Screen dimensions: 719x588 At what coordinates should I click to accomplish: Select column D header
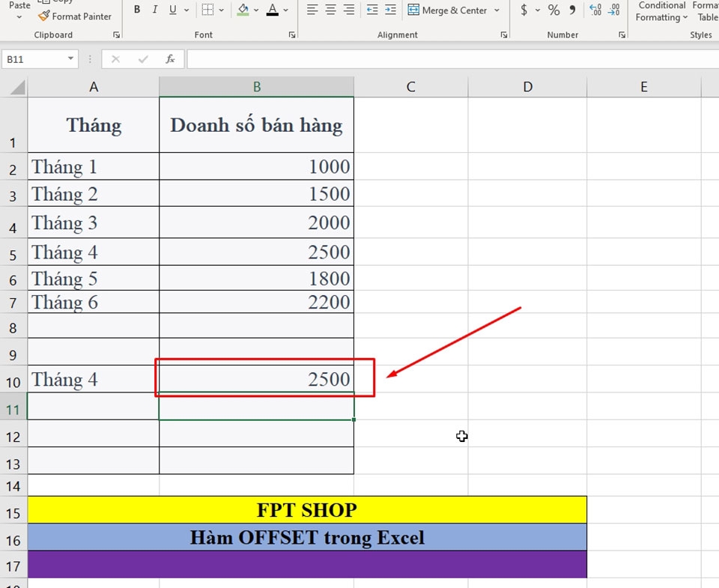(528, 87)
